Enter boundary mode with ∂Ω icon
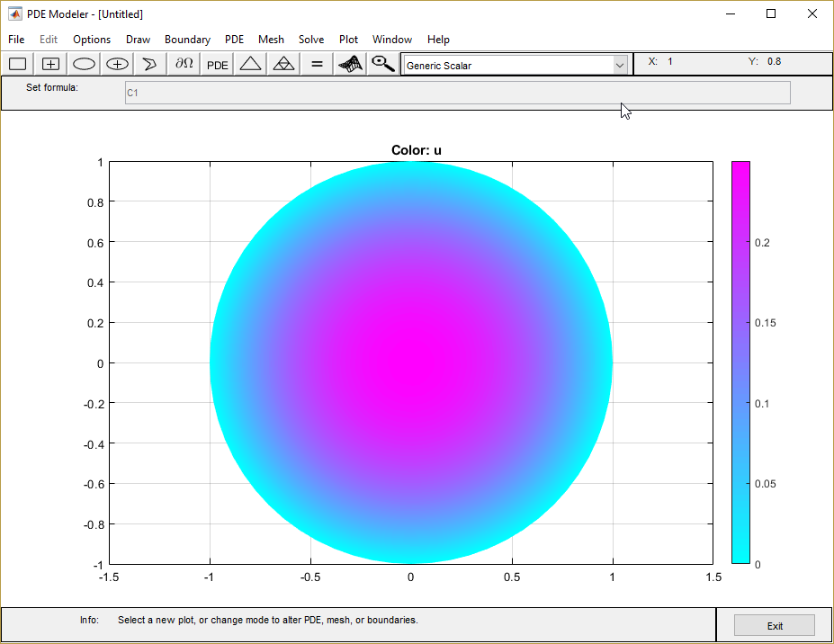 pos(184,65)
